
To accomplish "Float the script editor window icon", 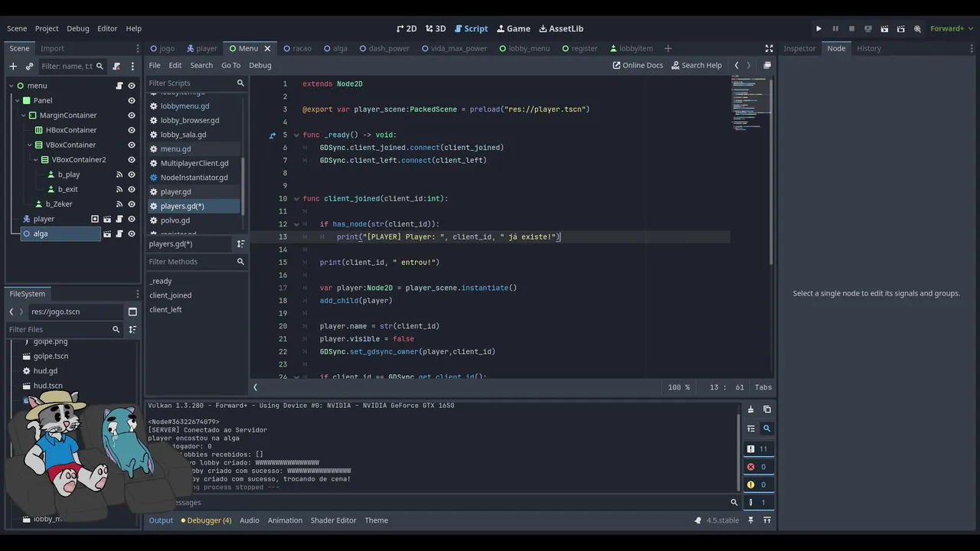I will (x=767, y=65).
